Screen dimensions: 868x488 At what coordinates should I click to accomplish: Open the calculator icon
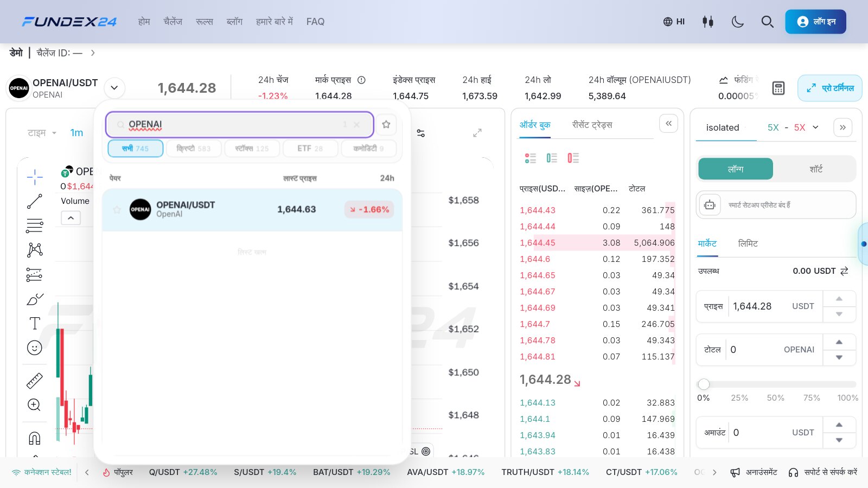778,88
